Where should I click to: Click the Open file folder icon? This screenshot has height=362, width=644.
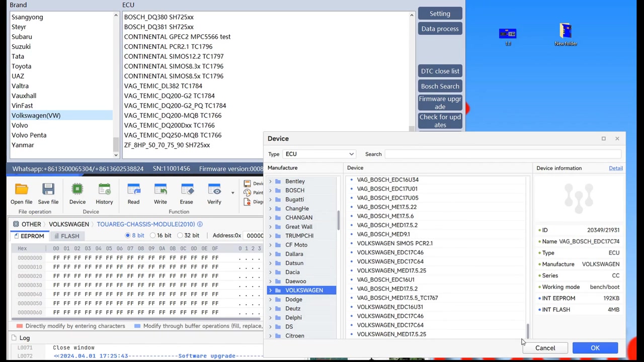pyautogui.click(x=21, y=190)
